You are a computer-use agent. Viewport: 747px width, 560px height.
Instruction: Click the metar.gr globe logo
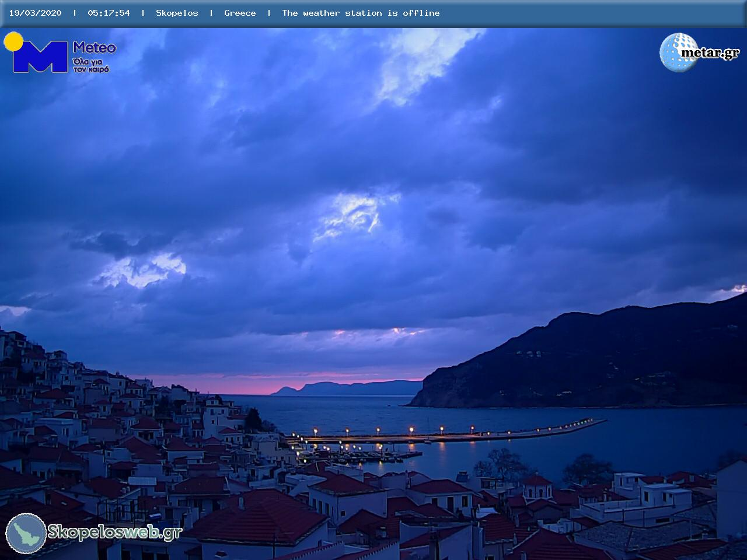pos(679,52)
